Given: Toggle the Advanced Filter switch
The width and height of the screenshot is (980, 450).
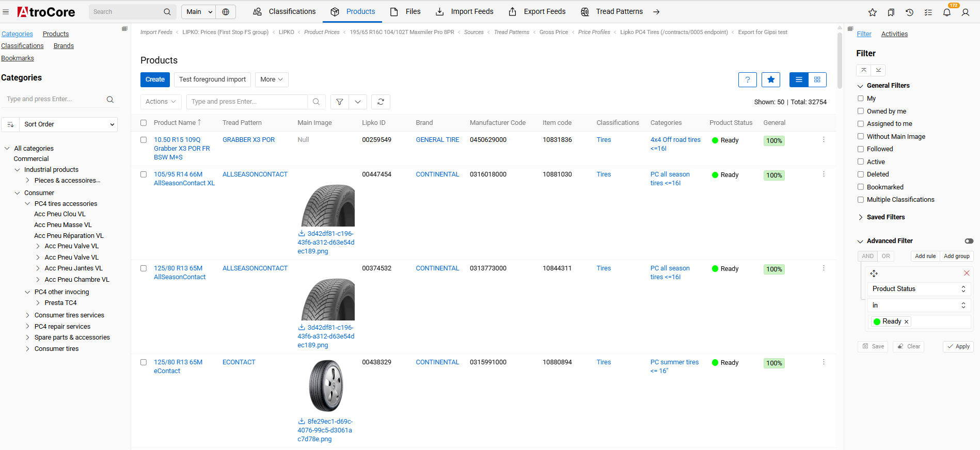Looking at the screenshot, I should (969, 241).
